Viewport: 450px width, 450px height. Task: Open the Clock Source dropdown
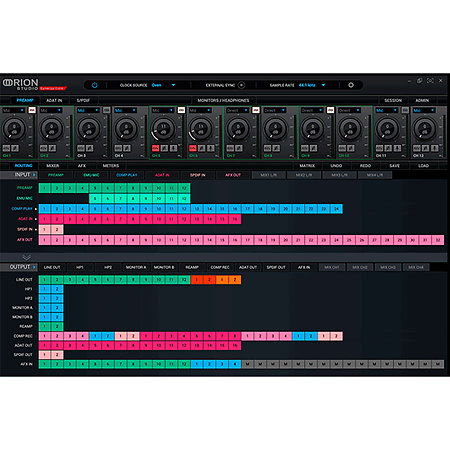[x=173, y=85]
